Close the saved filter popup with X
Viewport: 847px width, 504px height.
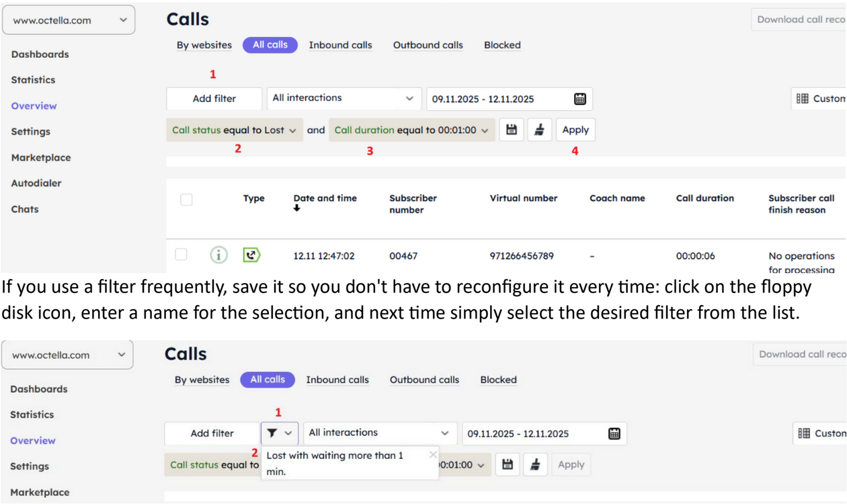coord(433,455)
